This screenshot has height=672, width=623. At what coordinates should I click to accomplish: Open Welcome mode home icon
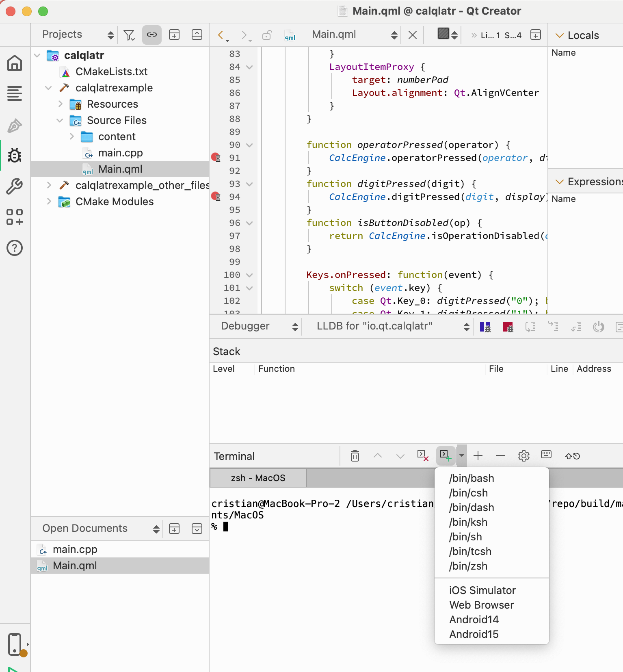click(x=15, y=63)
